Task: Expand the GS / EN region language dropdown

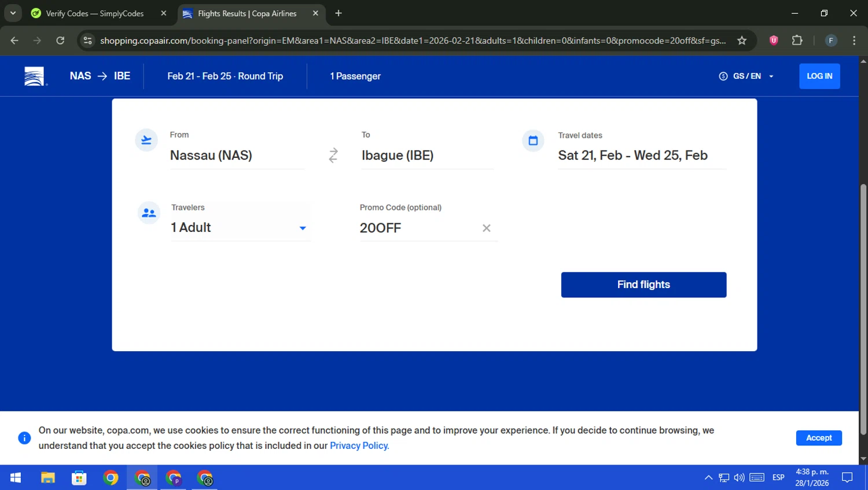Action: click(746, 76)
